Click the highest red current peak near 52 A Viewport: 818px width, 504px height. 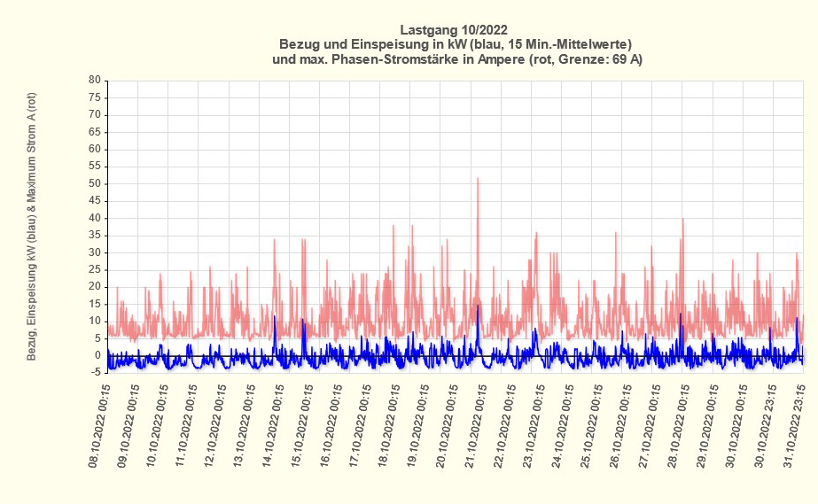(x=478, y=179)
